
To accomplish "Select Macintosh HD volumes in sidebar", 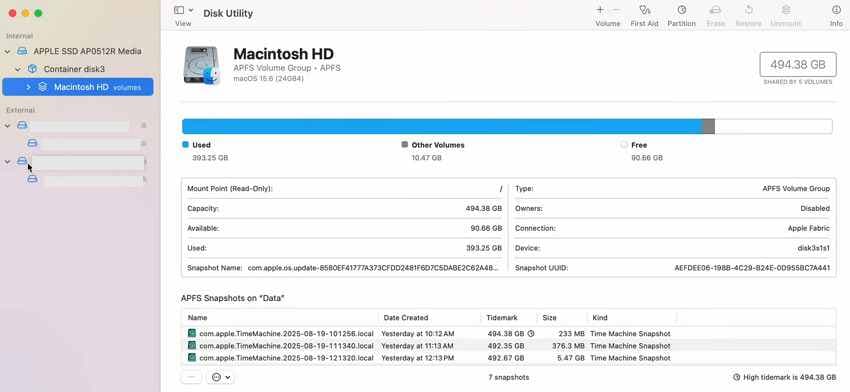I will (78, 87).
